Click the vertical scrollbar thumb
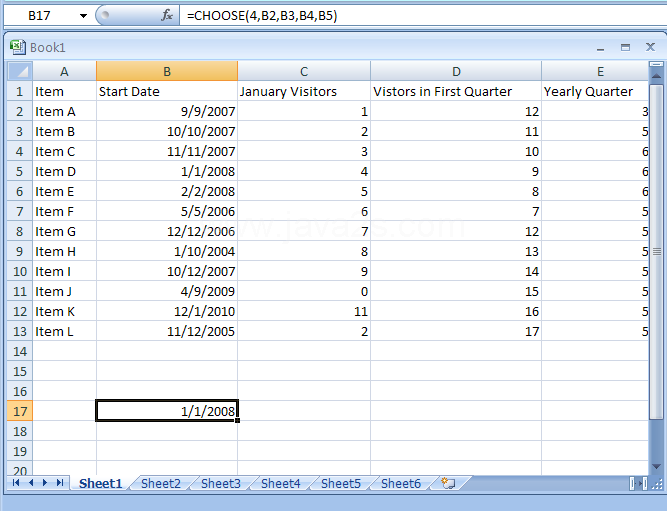Viewport: 667px width, 511px height. [x=656, y=251]
